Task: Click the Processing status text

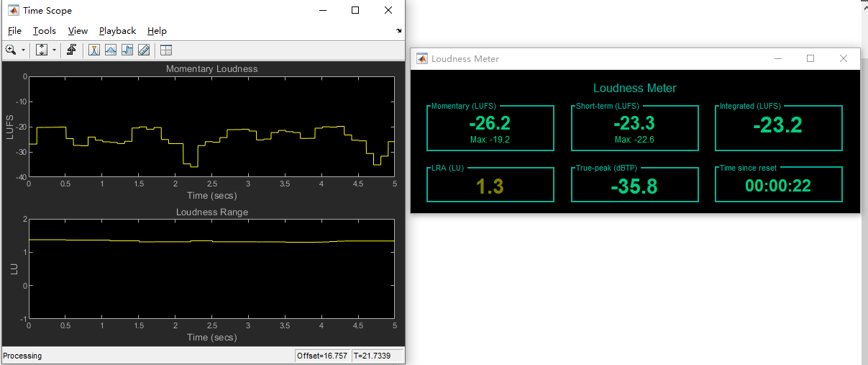Action: click(22, 356)
